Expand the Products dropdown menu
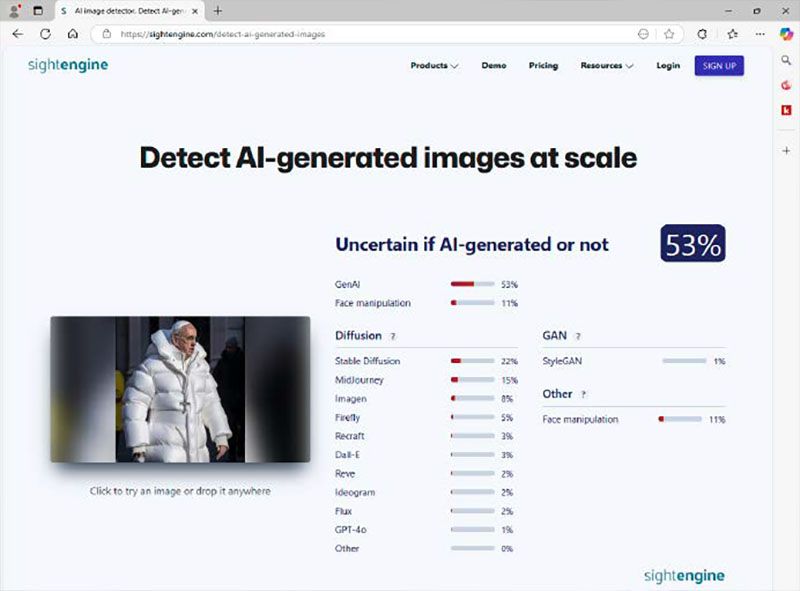The height and width of the screenshot is (591, 800). (x=434, y=65)
